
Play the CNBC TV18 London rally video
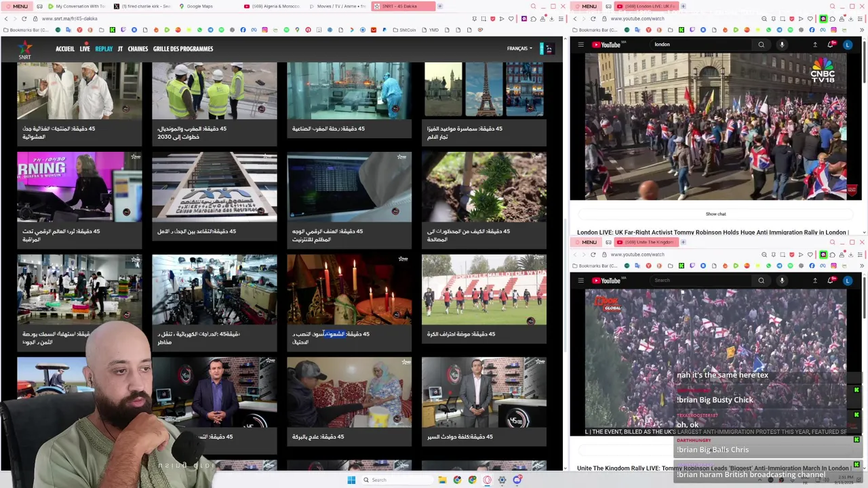(715, 127)
